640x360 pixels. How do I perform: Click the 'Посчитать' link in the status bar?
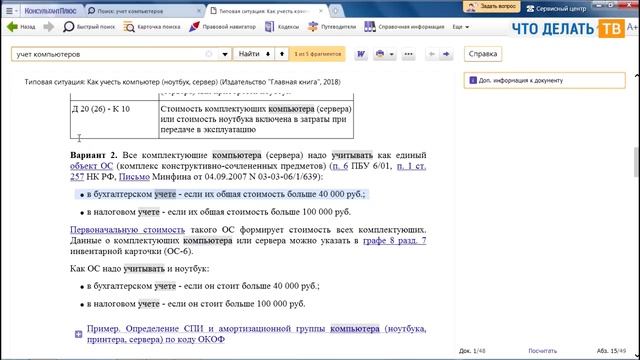(x=542, y=351)
